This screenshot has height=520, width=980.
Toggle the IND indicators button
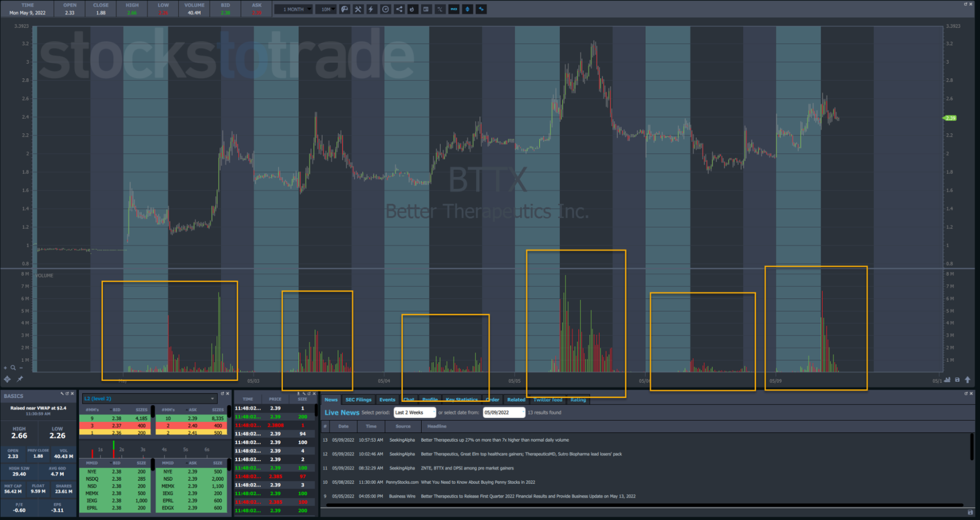pyautogui.click(x=454, y=9)
